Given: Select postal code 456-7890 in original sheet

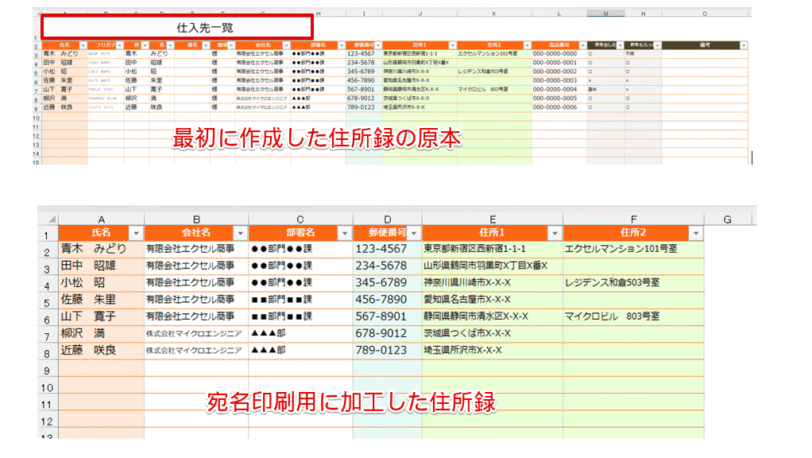Looking at the screenshot, I should click(364, 81).
